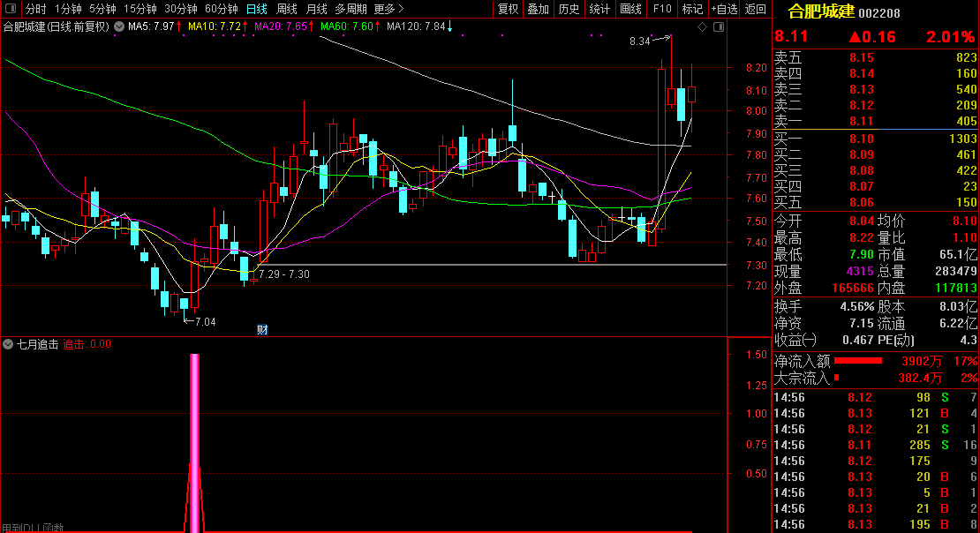The image size is (980, 533).
Task: Toggle the sidebar panel icon at top-left
Action: click(10, 9)
